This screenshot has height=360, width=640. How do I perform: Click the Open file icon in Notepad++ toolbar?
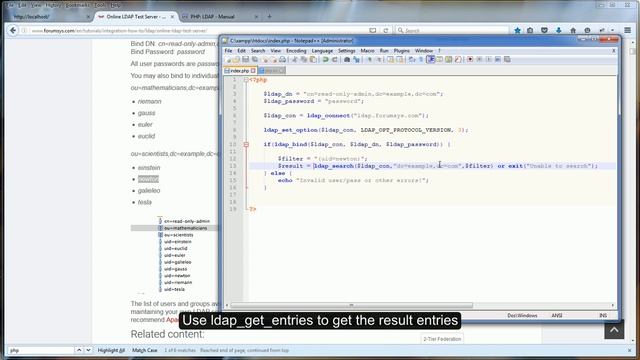[236, 60]
